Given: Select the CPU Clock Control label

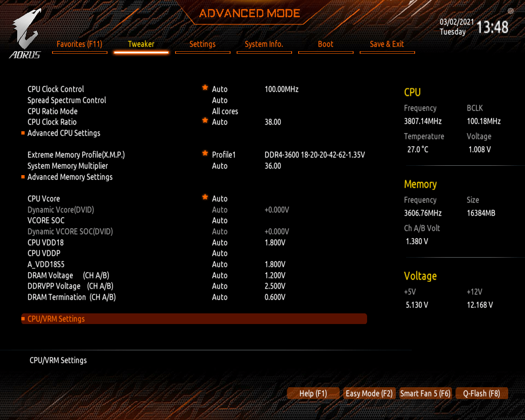Looking at the screenshot, I should [56, 89].
